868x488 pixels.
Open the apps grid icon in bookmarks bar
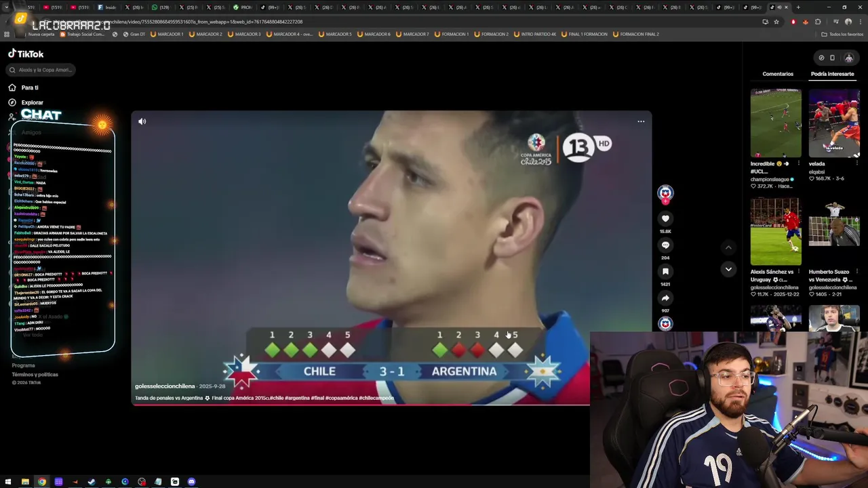coord(7,34)
